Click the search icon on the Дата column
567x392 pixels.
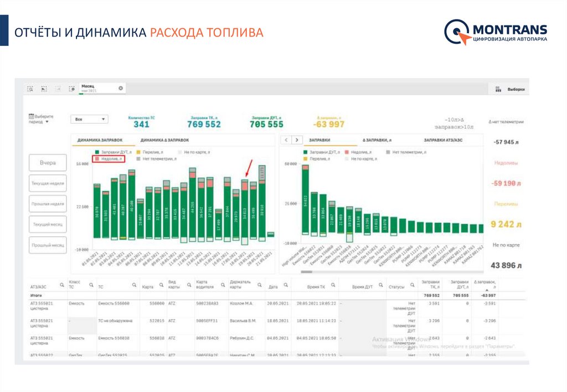[x=286, y=284]
